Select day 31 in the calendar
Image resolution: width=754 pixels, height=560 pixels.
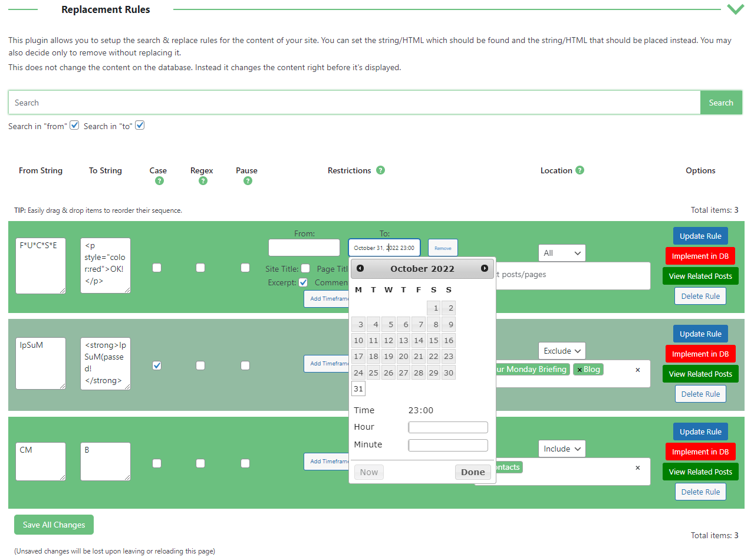pyautogui.click(x=358, y=388)
